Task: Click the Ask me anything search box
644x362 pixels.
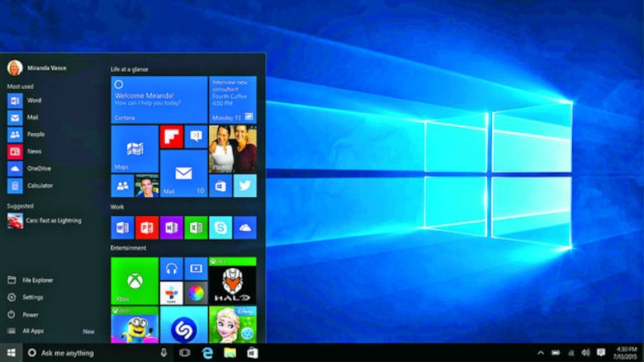Action: (97, 353)
